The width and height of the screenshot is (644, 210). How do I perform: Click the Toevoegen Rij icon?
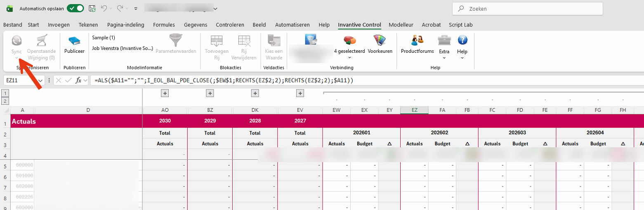(x=217, y=41)
